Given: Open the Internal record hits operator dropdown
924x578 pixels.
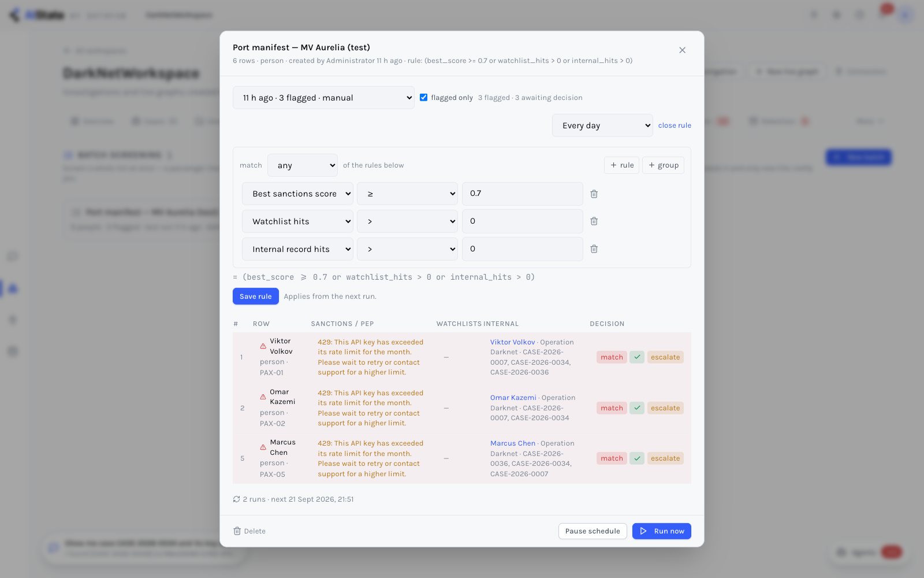Looking at the screenshot, I should [x=407, y=249].
